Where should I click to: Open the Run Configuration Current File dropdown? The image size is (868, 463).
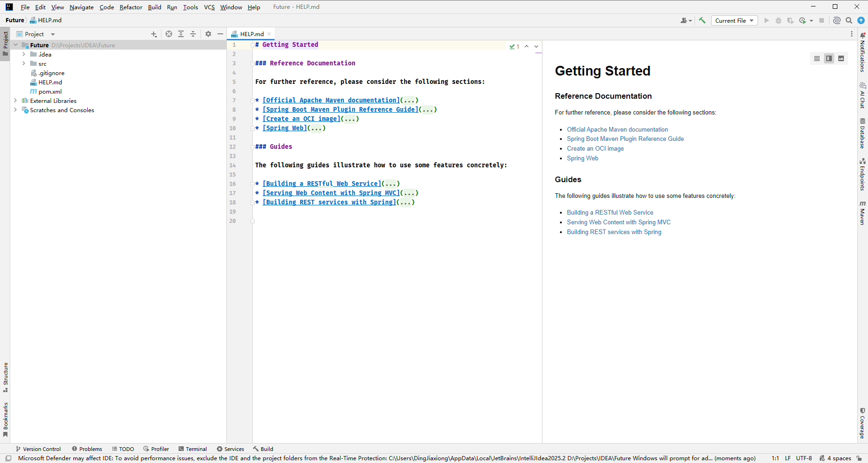734,20
